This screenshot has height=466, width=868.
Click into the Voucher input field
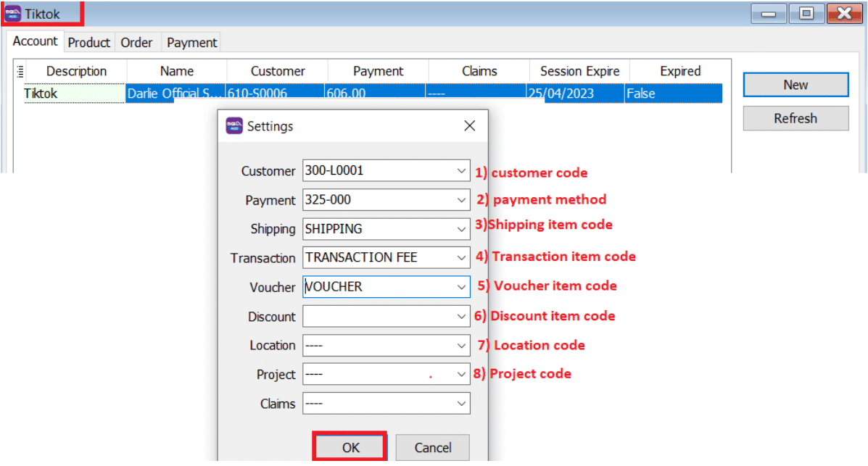377,287
